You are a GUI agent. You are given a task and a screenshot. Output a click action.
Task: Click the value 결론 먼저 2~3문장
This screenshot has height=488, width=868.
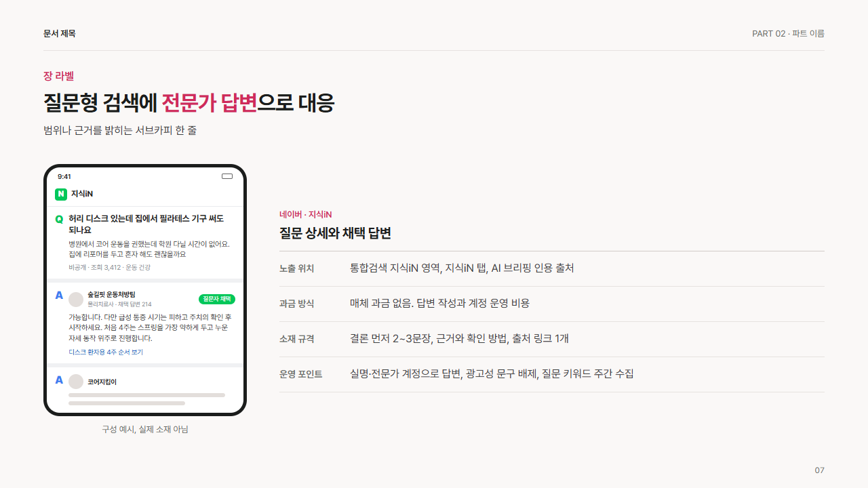459,339
